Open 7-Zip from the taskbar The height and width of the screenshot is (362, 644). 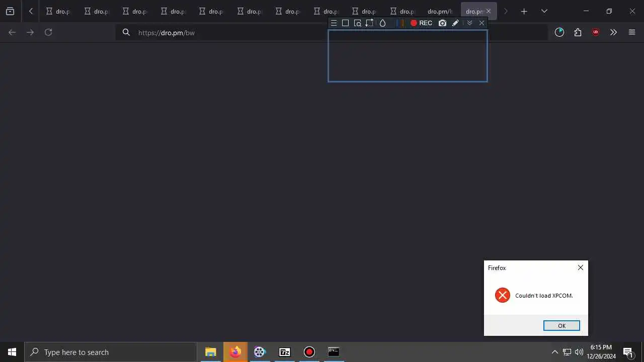(x=285, y=352)
